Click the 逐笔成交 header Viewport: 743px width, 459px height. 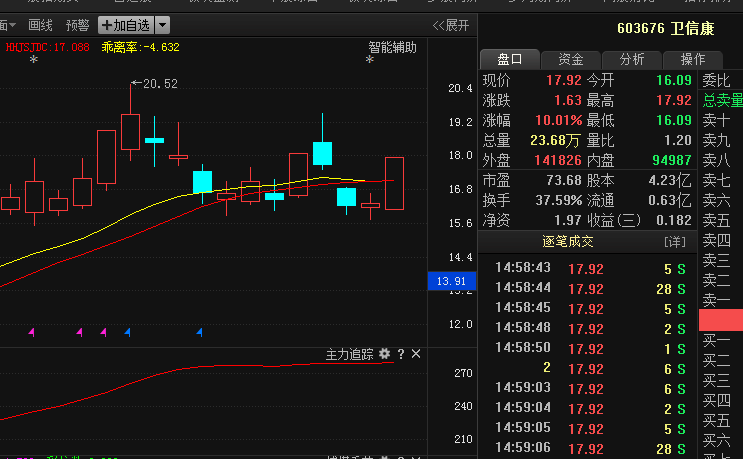568,242
